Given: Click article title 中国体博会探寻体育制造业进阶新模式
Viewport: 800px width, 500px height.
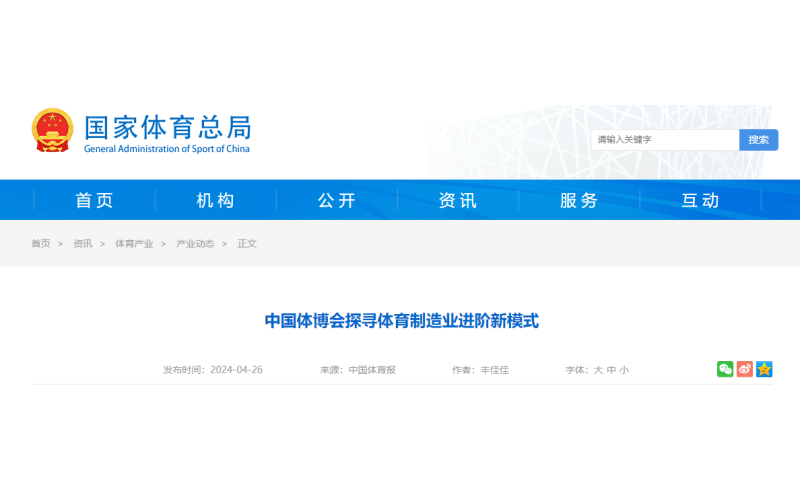Looking at the screenshot, I should coord(402,321).
